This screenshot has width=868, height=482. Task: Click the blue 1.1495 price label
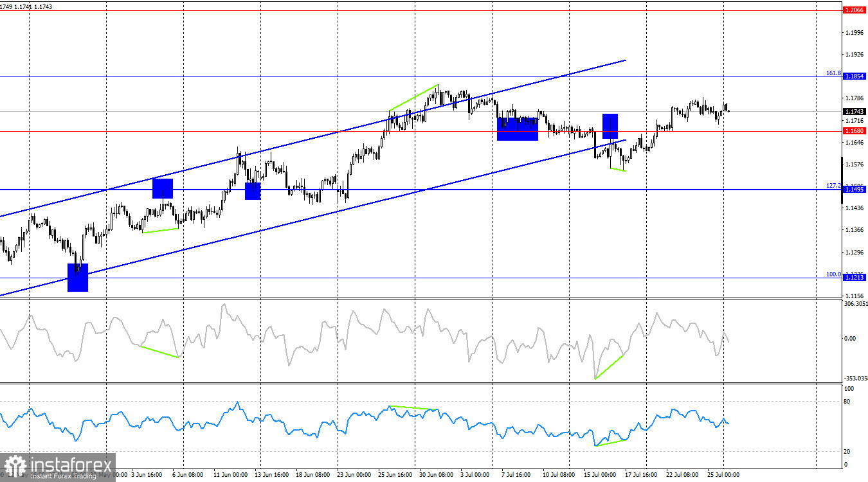854,189
